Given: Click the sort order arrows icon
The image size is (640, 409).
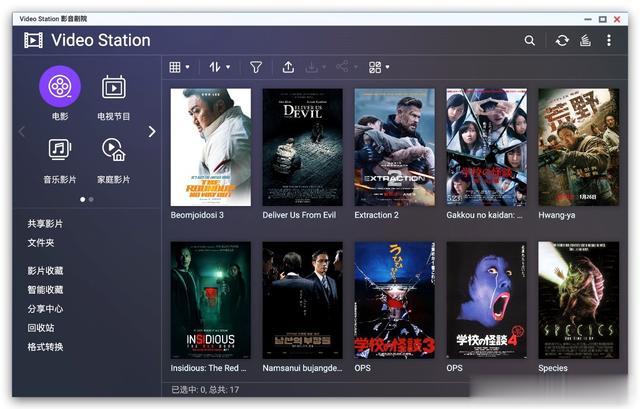Looking at the screenshot, I should click(x=215, y=67).
